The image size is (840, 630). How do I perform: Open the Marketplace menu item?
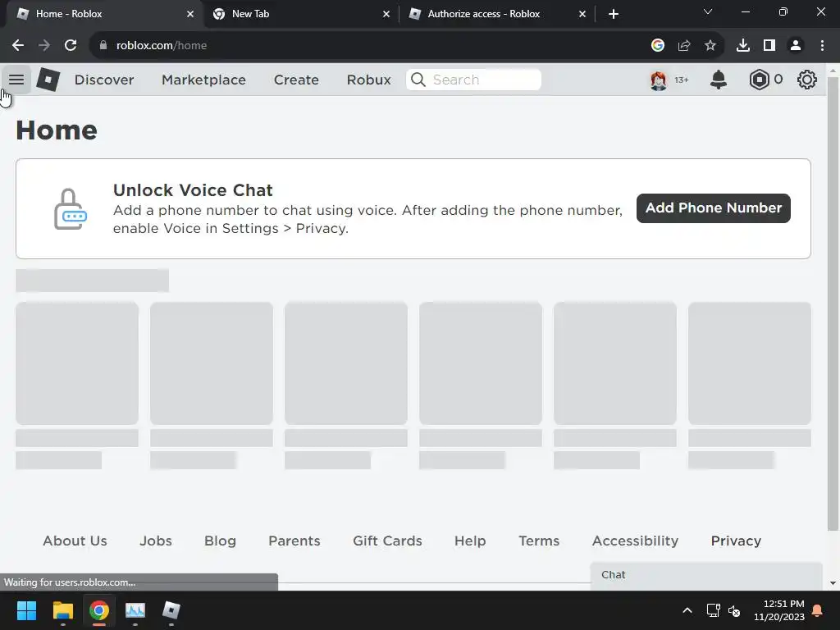[203, 80]
